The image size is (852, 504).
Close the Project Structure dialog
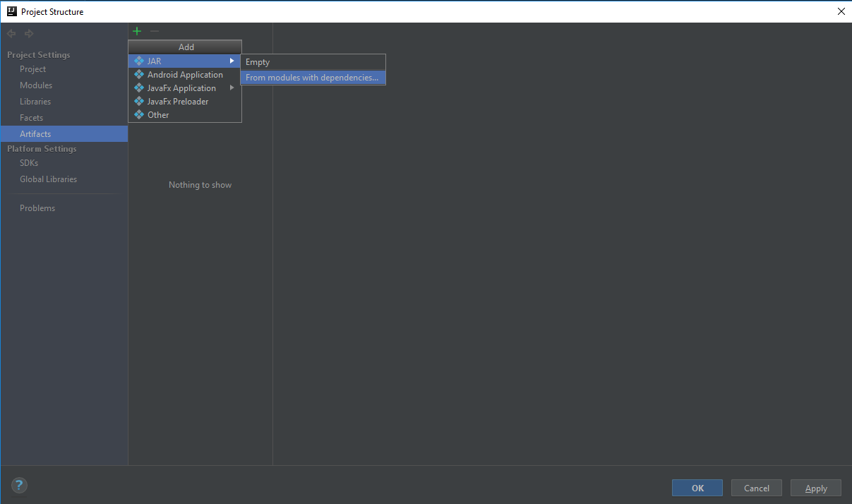pyautogui.click(x=841, y=11)
